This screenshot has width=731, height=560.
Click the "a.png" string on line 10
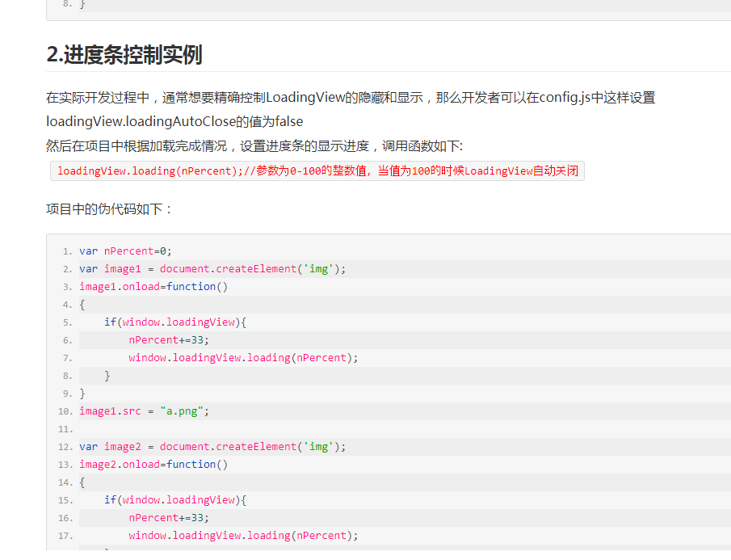(182, 411)
